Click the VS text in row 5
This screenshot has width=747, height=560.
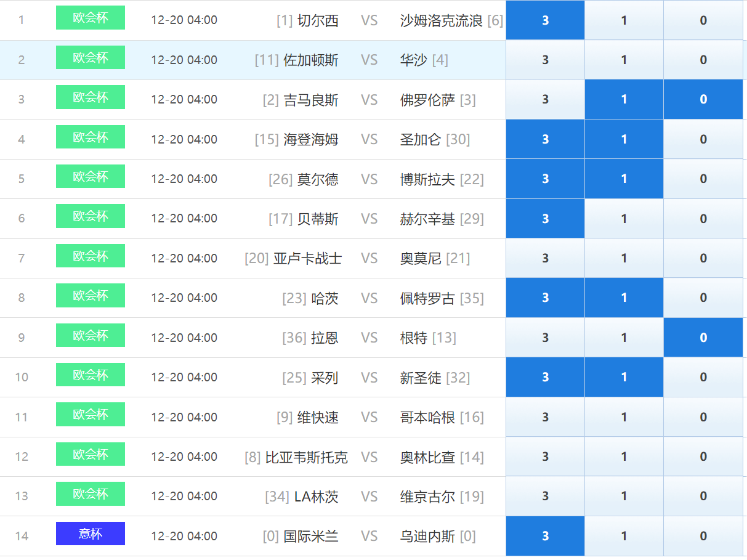(369, 179)
